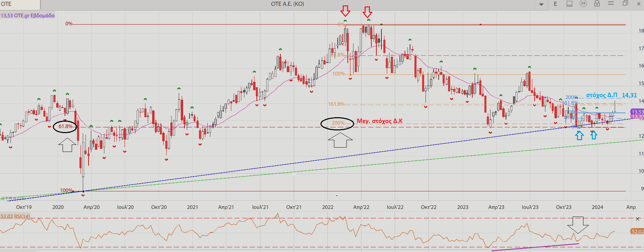Open the symbol dropdown arrow in title bar
The image size is (644, 252).
click(x=541, y=4)
